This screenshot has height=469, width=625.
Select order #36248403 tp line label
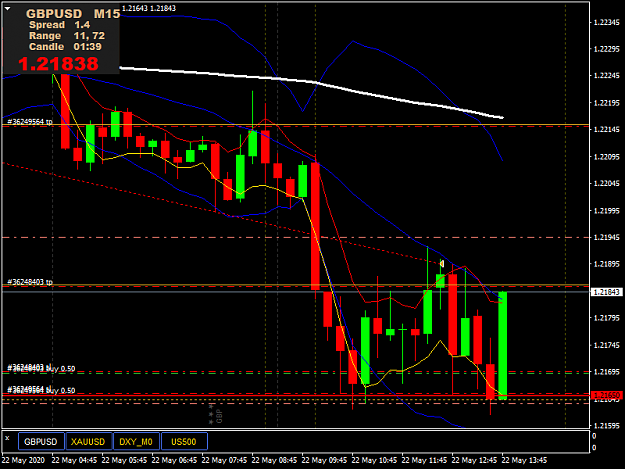tap(29, 282)
